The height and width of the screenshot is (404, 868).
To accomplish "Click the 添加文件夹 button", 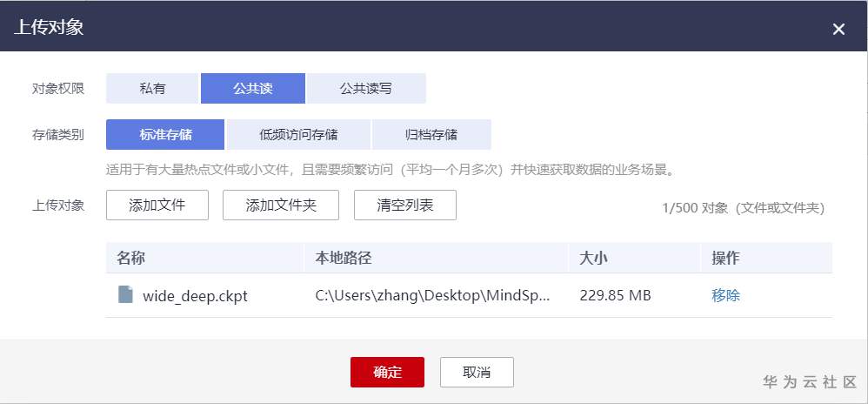I will 281,205.
